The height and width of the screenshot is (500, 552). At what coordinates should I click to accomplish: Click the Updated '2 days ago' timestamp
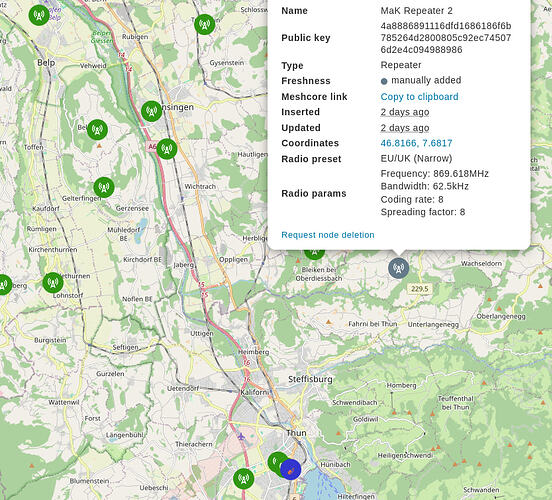(405, 127)
